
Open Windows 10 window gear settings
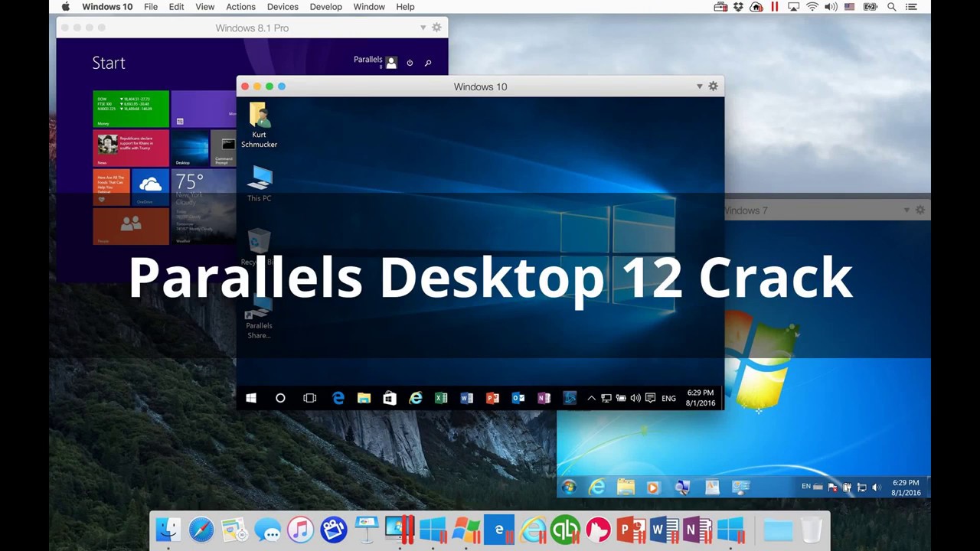[x=713, y=86]
